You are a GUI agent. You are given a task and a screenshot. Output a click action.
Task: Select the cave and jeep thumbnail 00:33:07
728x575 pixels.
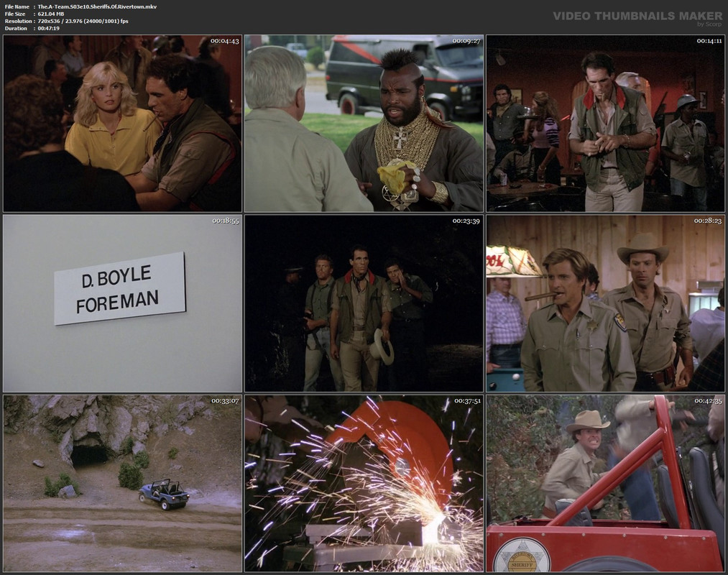coord(123,484)
